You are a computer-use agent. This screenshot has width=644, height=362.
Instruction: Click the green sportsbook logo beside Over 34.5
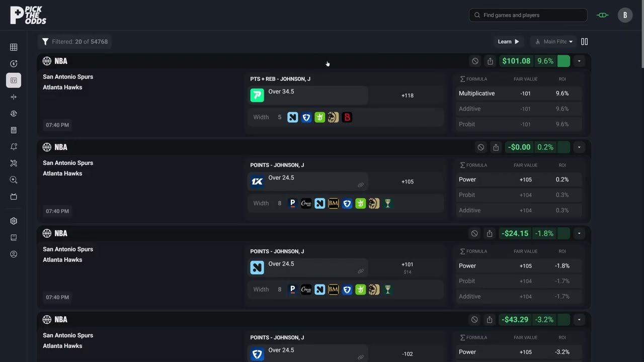(257, 95)
